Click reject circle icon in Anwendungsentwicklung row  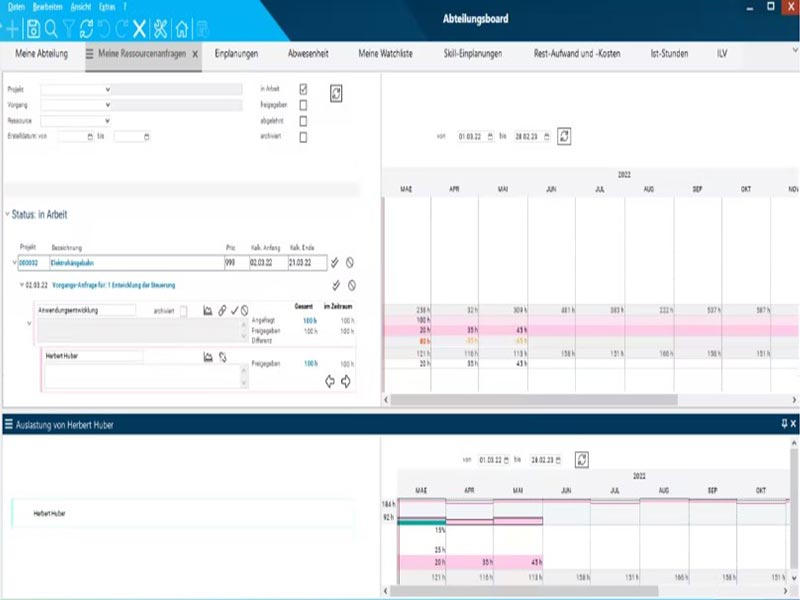245,310
